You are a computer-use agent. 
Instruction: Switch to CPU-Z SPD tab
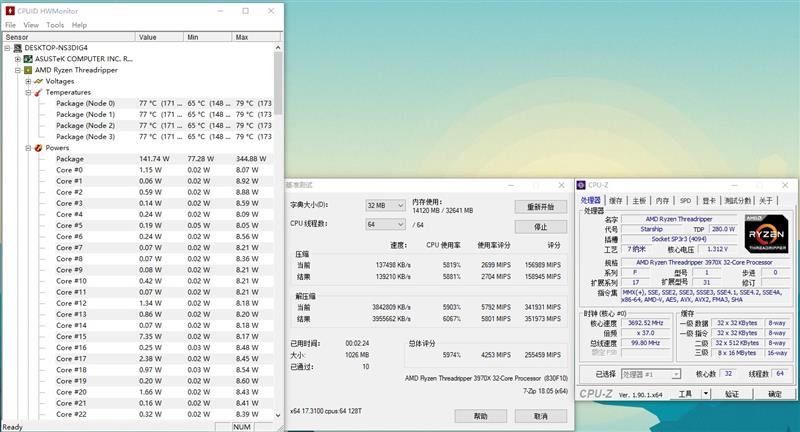click(x=685, y=200)
